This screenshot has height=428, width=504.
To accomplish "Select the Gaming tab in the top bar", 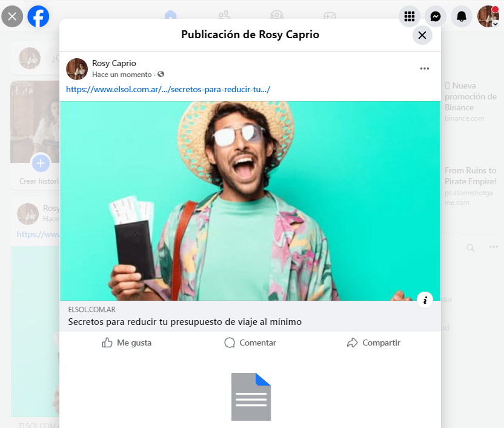I will (x=330, y=15).
